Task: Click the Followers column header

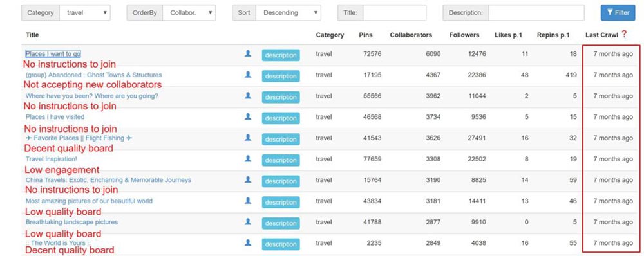Action: (x=464, y=35)
